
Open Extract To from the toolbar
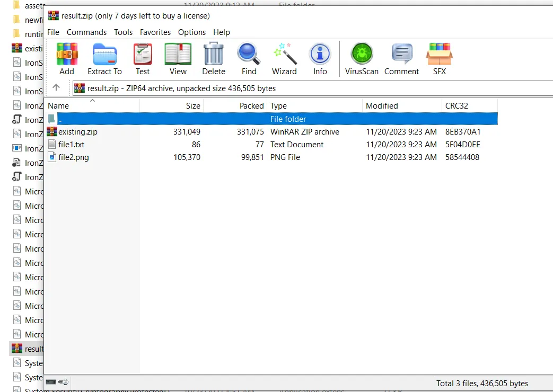point(104,59)
